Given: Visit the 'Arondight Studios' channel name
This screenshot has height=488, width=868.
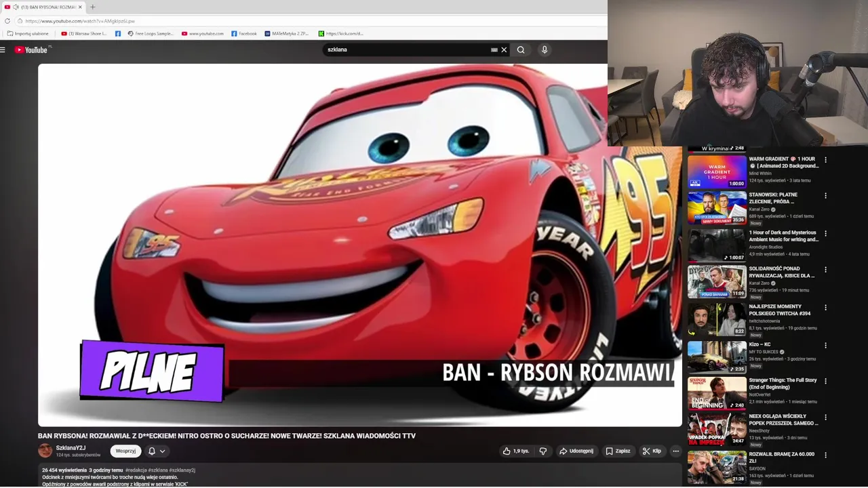Looking at the screenshot, I should click(x=766, y=247).
